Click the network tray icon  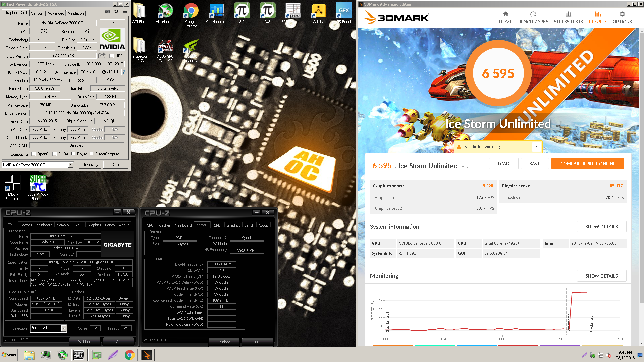coord(600,355)
